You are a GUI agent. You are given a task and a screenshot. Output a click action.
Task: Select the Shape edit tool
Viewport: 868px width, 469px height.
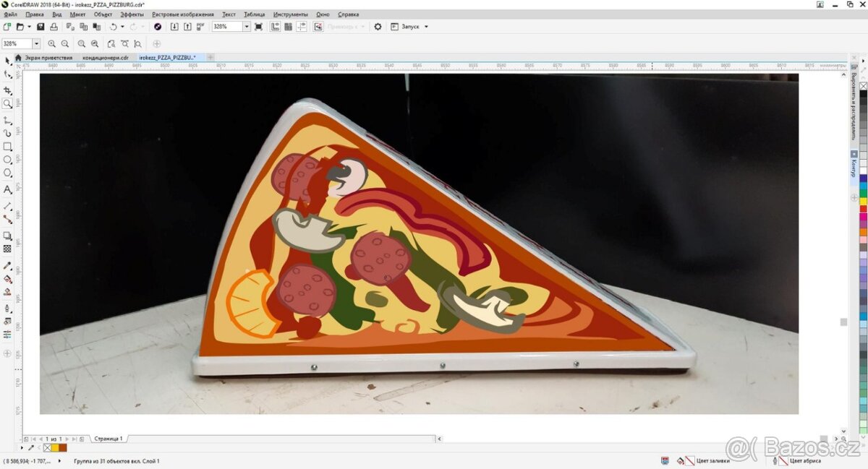point(7,74)
